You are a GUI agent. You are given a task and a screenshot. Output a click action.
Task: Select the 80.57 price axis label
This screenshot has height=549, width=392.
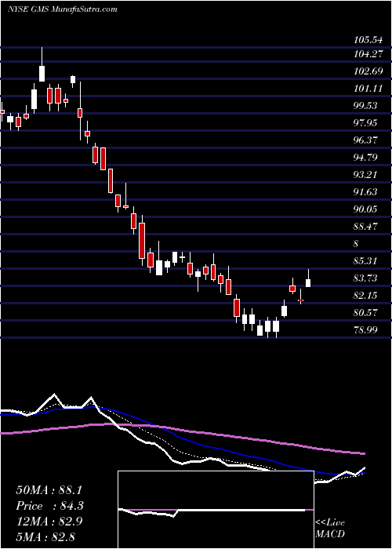(366, 312)
